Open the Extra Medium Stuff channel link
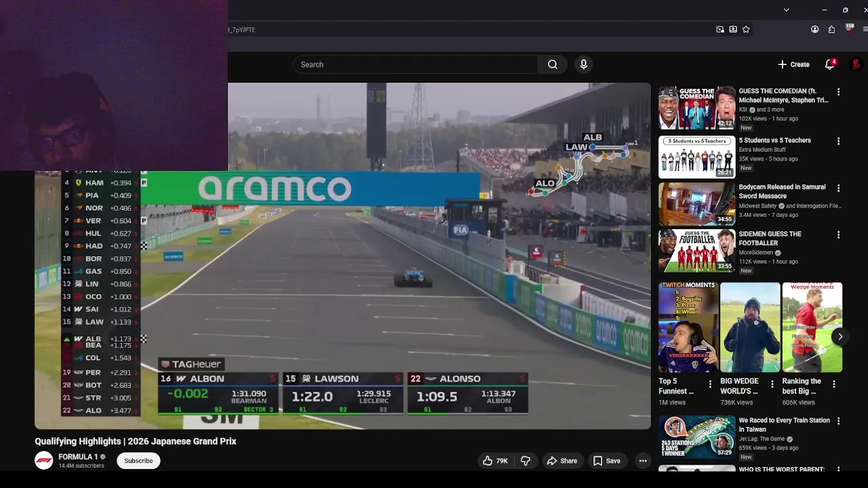 point(762,150)
